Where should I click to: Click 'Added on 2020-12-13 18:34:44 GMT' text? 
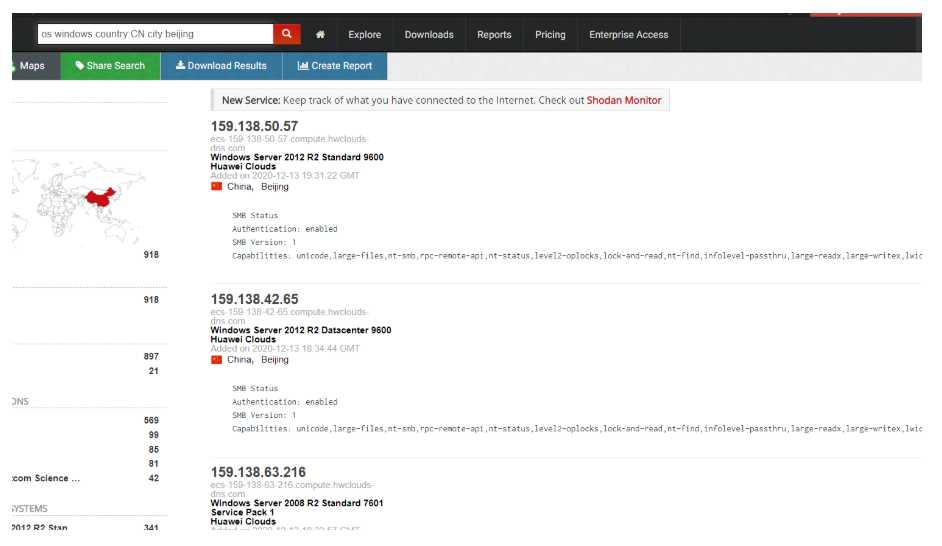tap(285, 349)
